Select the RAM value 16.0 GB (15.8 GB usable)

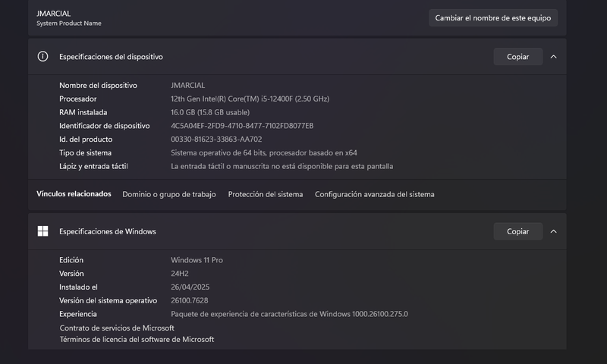coord(210,112)
